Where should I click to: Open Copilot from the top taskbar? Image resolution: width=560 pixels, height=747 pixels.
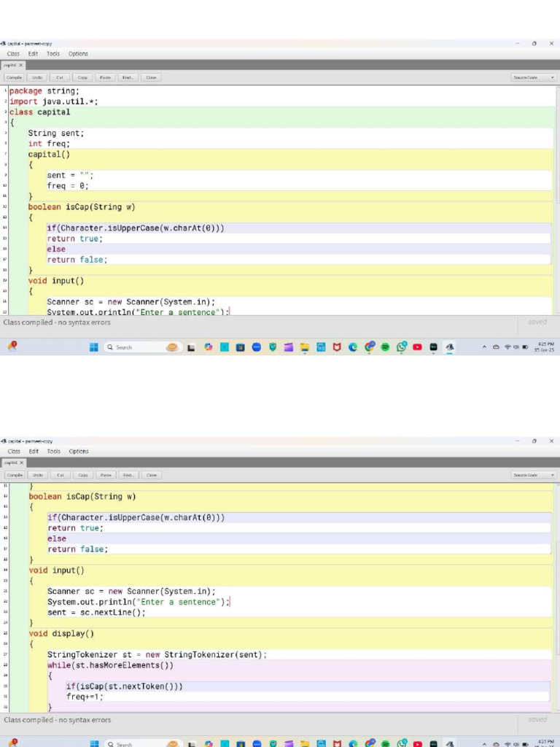click(x=208, y=347)
